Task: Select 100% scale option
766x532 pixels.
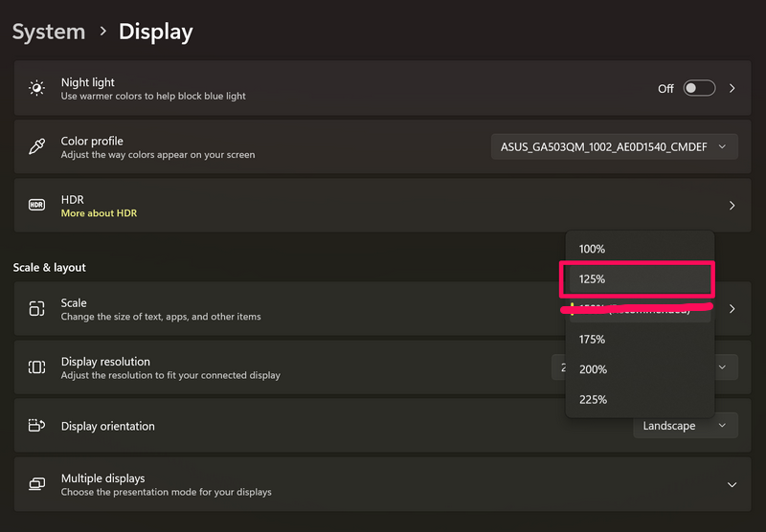Action: tap(593, 249)
